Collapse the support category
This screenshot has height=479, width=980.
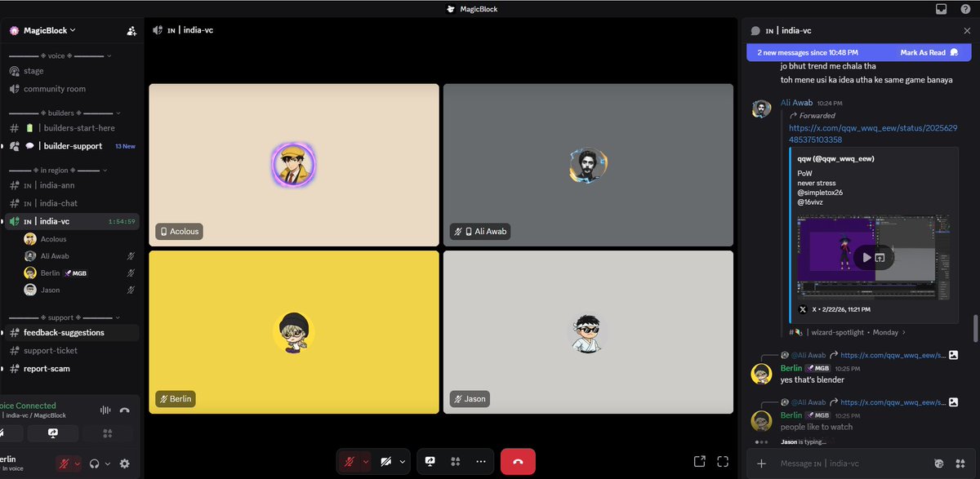(65, 317)
